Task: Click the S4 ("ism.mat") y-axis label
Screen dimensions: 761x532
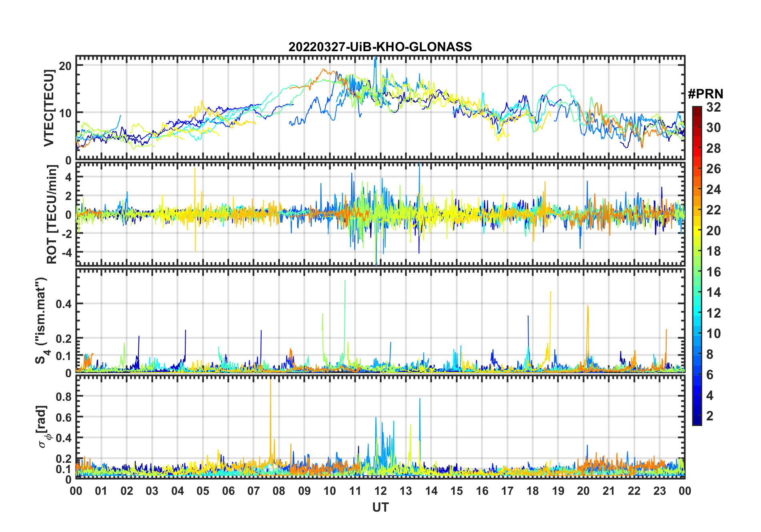Action: point(42,320)
